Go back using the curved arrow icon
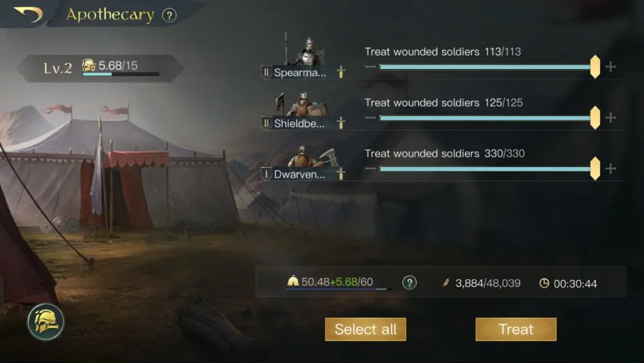The width and height of the screenshot is (644, 363). (x=29, y=14)
